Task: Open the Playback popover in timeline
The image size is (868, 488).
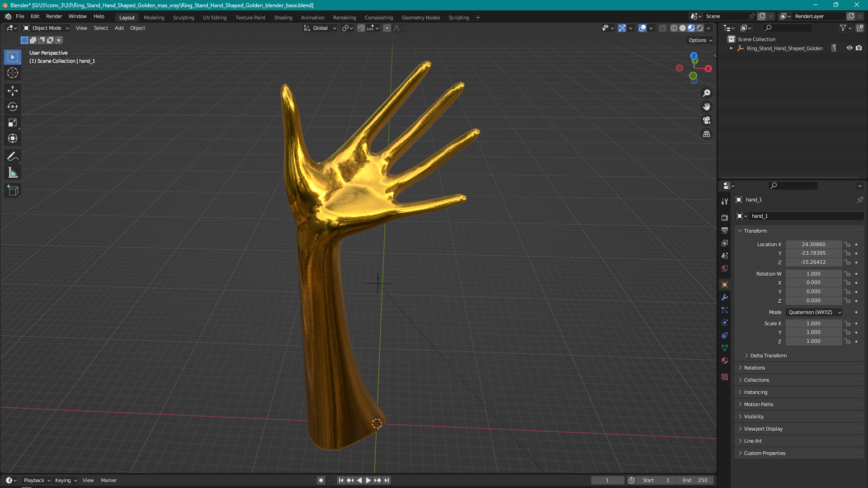Action: (37, 480)
